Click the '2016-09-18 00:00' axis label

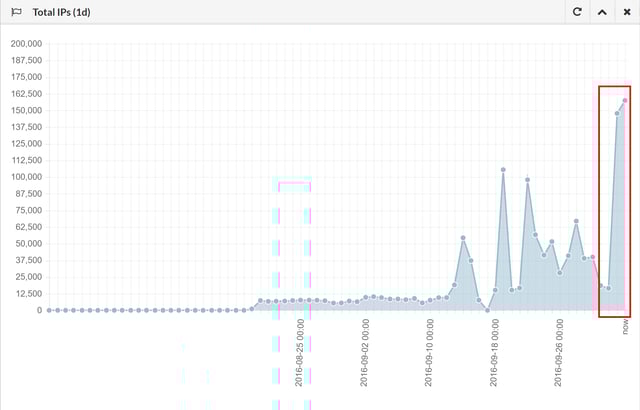[495, 353]
